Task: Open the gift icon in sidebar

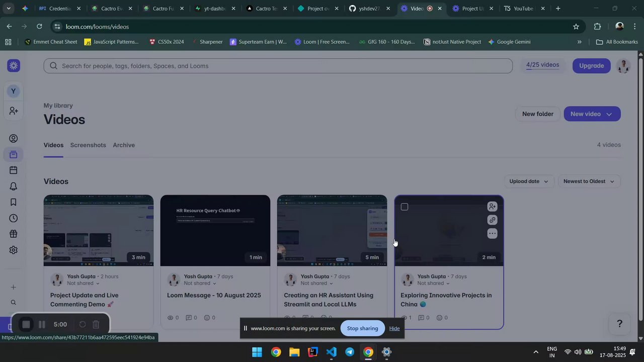Action: pyautogui.click(x=14, y=234)
